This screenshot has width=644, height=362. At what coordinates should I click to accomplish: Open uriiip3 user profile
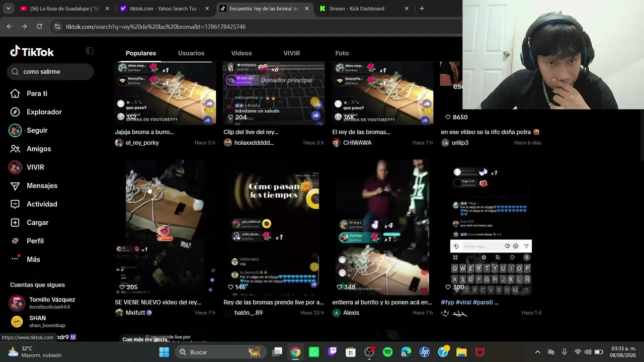(x=455, y=143)
